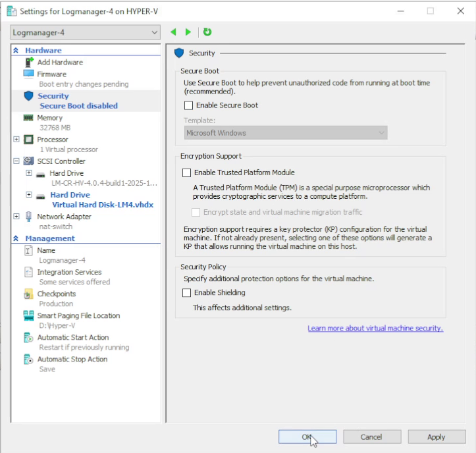Select Smart Paging File Location entry
Screen dimensions: 476x453
(78, 316)
